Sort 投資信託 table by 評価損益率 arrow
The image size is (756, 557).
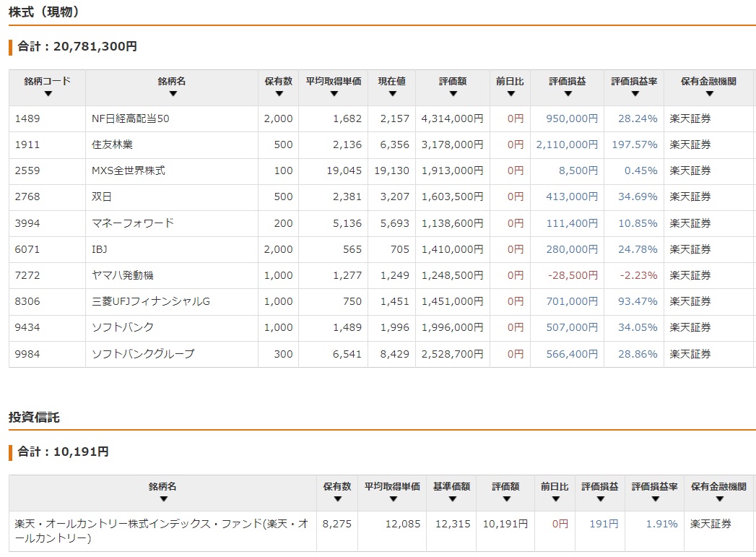[x=655, y=499]
